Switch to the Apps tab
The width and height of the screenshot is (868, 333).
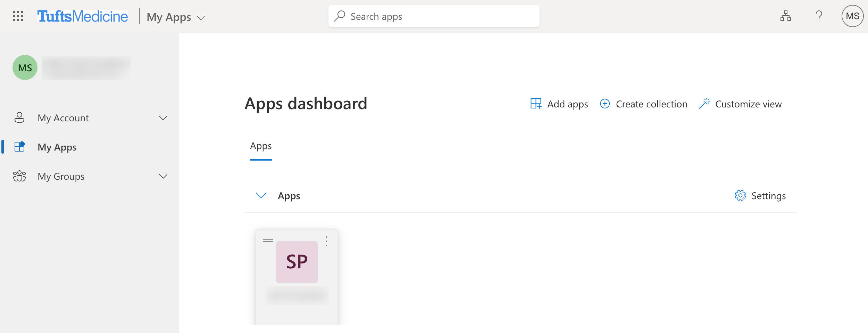[261, 146]
